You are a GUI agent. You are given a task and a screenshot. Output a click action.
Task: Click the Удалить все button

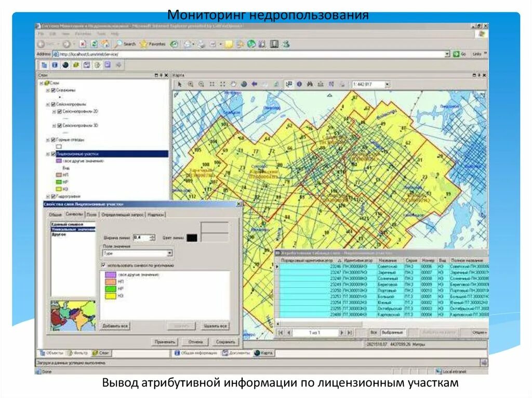215,326
